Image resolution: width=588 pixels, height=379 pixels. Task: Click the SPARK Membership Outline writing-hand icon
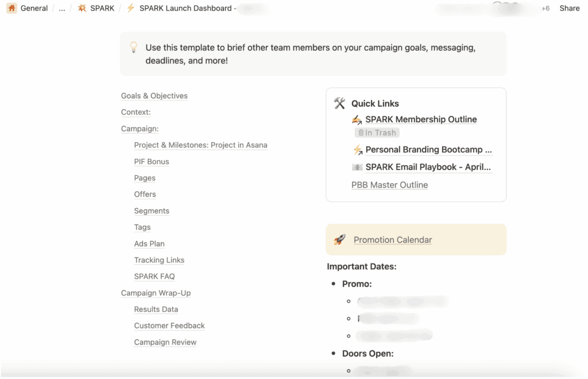[357, 119]
